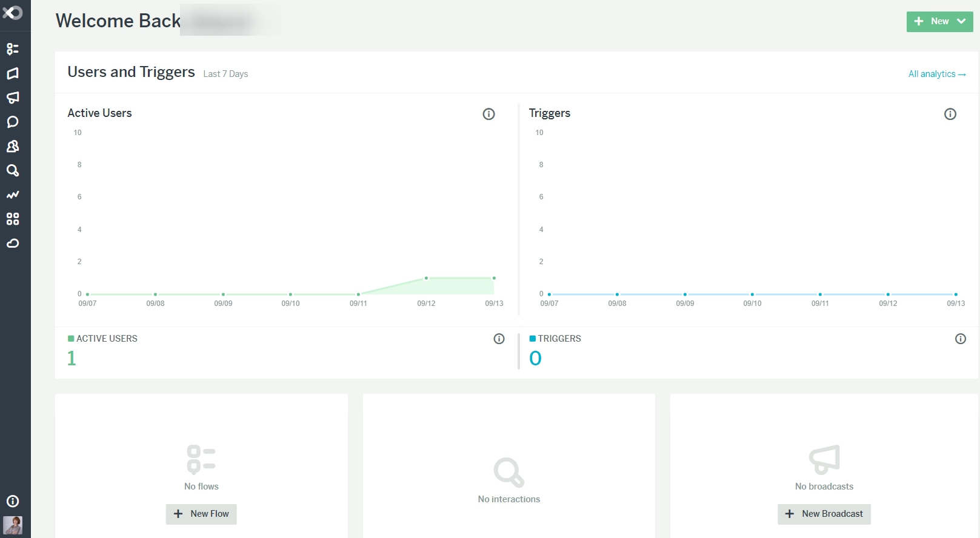Open the Users sidebar icon
The image size is (980, 538).
pyautogui.click(x=13, y=146)
